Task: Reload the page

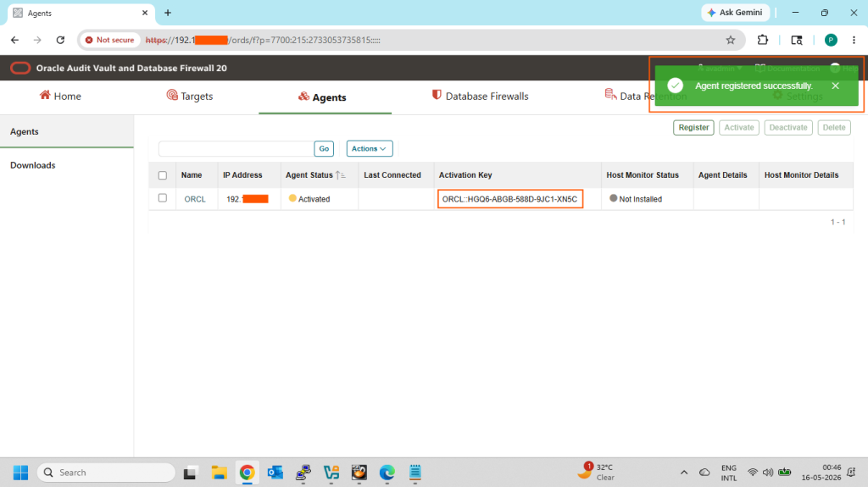Action: (x=60, y=40)
